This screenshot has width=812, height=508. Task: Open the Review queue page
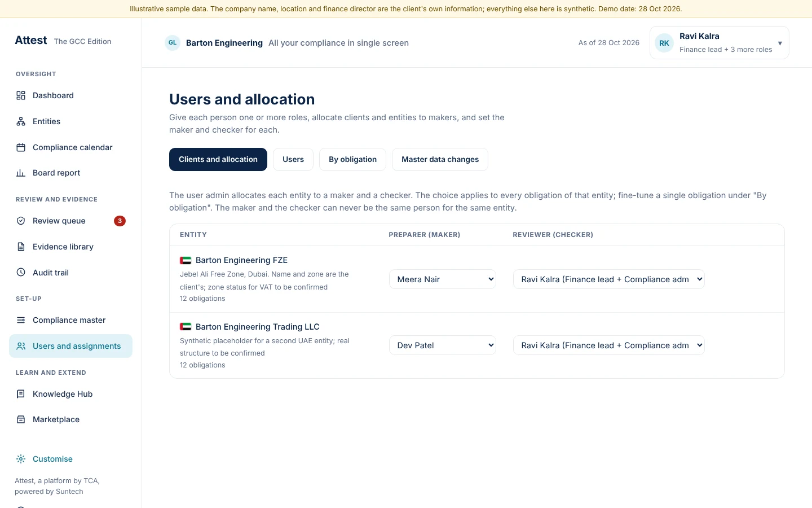click(70, 221)
